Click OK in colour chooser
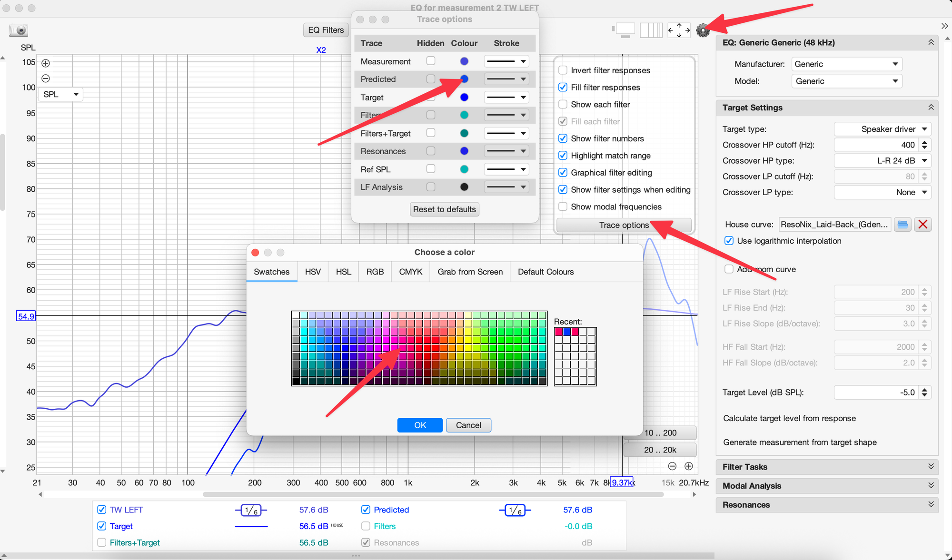 tap(420, 425)
